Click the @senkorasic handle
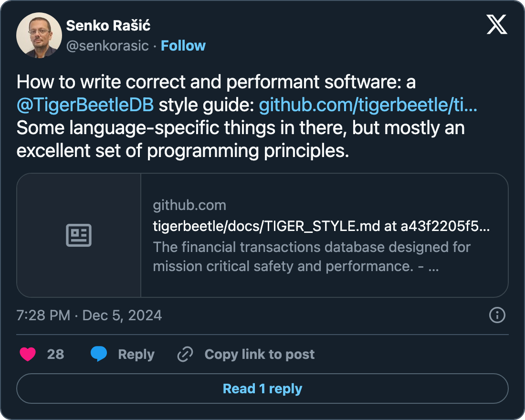Screen dimensions: 525x420 pyautogui.click(x=107, y=46)
